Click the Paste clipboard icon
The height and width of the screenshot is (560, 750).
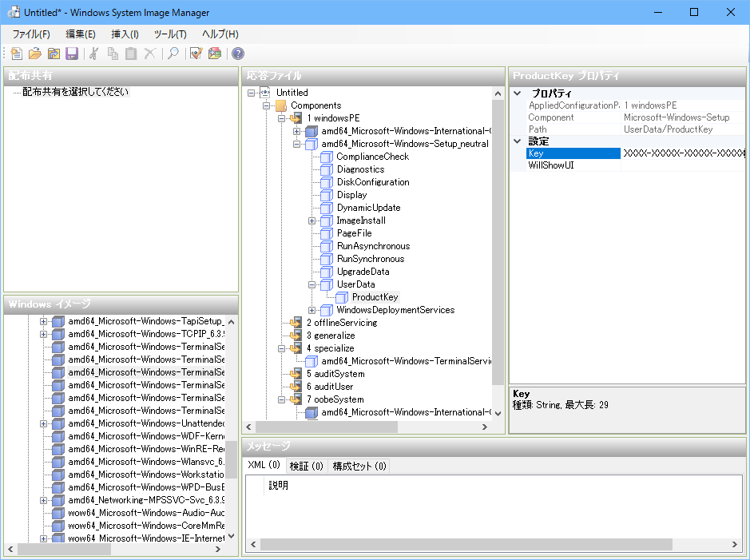(131, 54)
